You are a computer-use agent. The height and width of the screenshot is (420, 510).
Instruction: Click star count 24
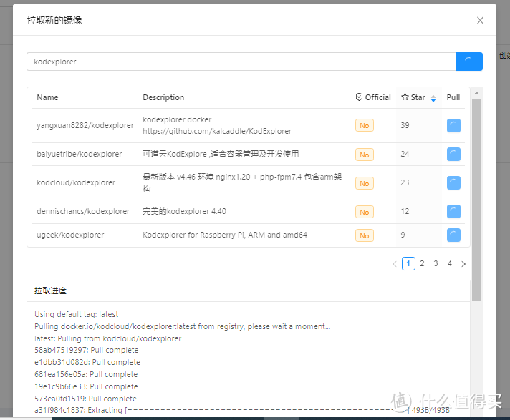(405, 154)
